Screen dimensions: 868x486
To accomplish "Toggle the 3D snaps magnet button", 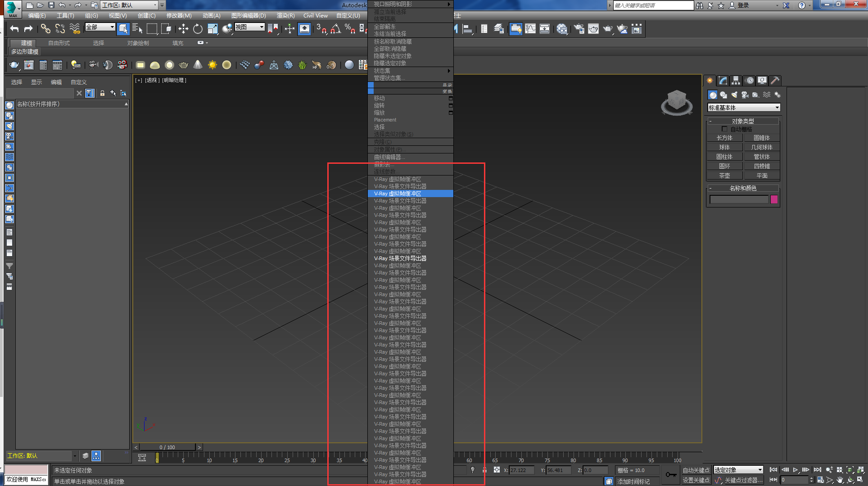I will pyautogui.click(x=321, y=29).
